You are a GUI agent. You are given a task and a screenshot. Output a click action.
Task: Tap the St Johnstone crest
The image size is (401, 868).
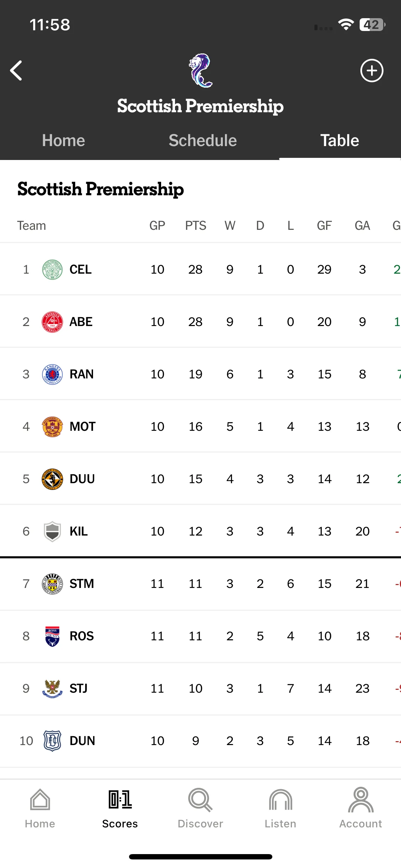52,688
